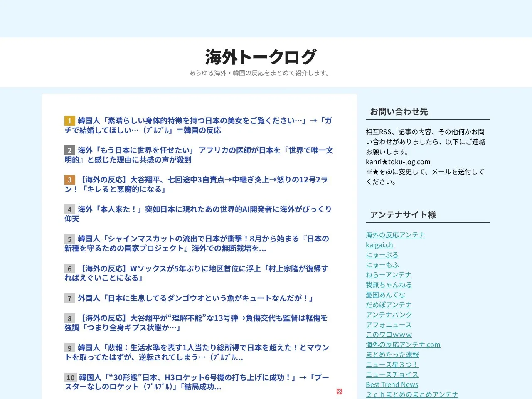Open the rank 4 article about AI開発者
Viewport: 532px width, 399px height.
point(198,214)
